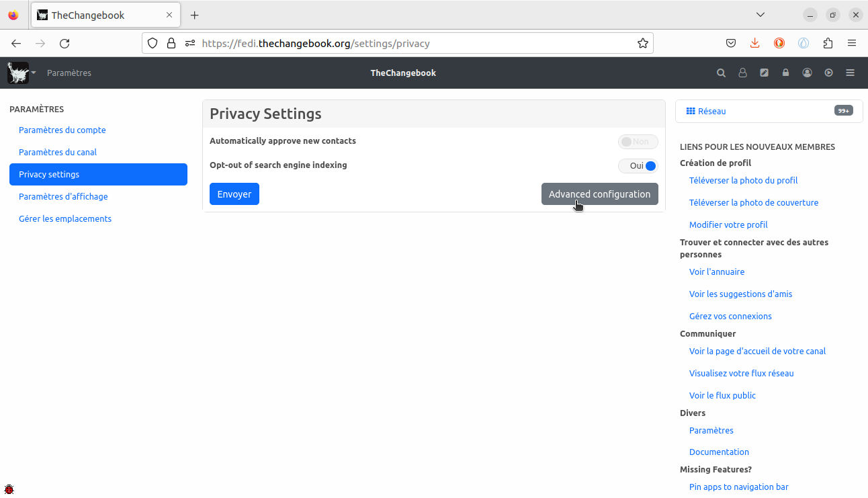Open the Firefox downloads panel
868x498 pixels.
click(x=755, y=43)
